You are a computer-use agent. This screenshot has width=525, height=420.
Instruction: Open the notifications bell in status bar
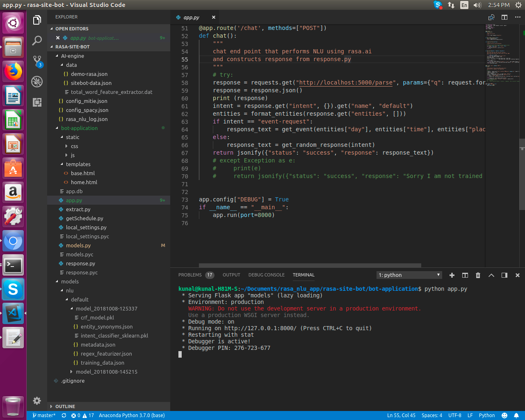pyautogui.click(x=517, y=415)
